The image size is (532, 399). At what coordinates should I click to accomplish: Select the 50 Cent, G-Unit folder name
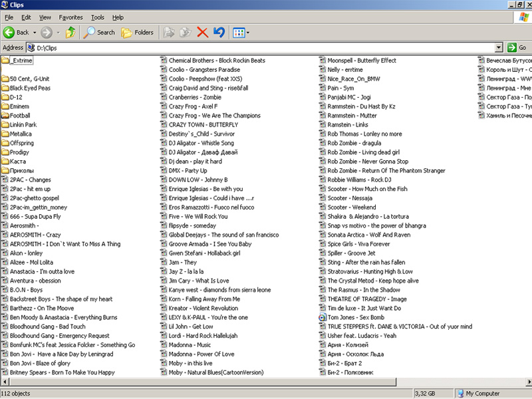[29, 78]
